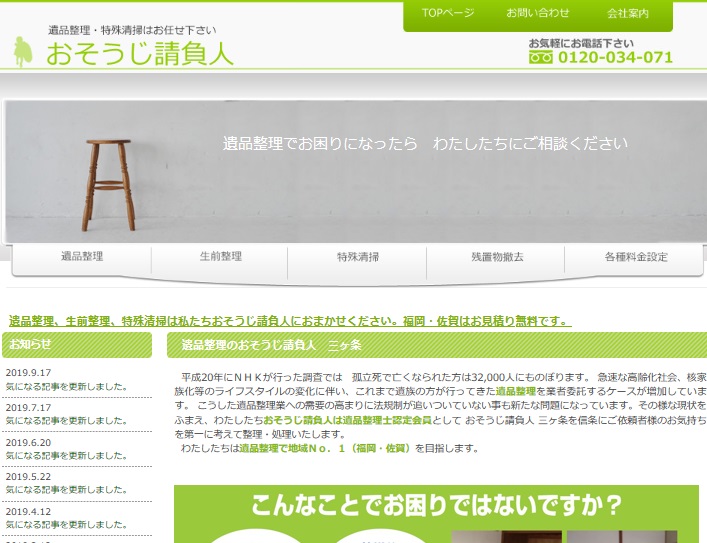Select the 遺品整理 navigation tab
Image resolution: width=707 pixels, height=543 pixels.
tap(82, 257)
